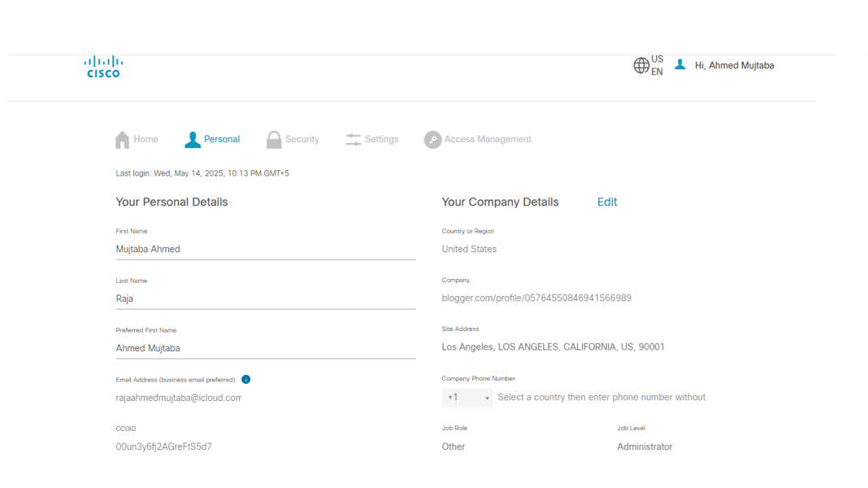Open the Access Management tab label
This screenshot has height=488, width=868.
point(488,140)
